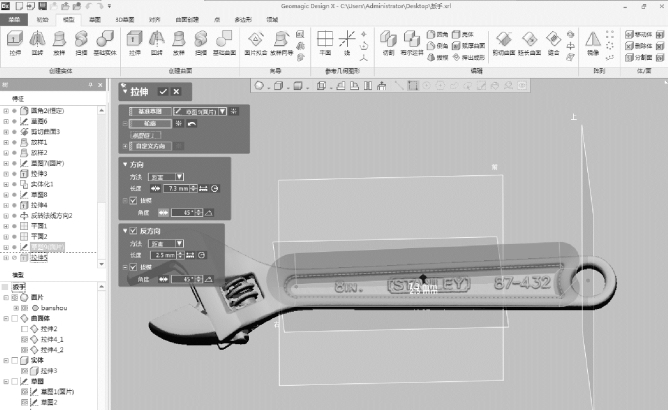Expand the 平面1 feature node
Image resolution: width=668 pixels, height=410 pixels.
(x=6, y=226)
